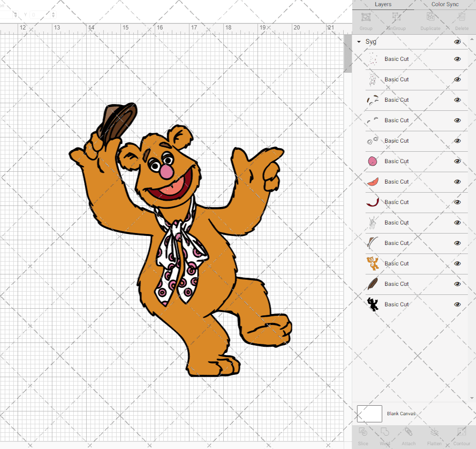Viewport: 476px width, 449px height.
Task: Click the Y position stepper arrows
Action: click(53, 15)
